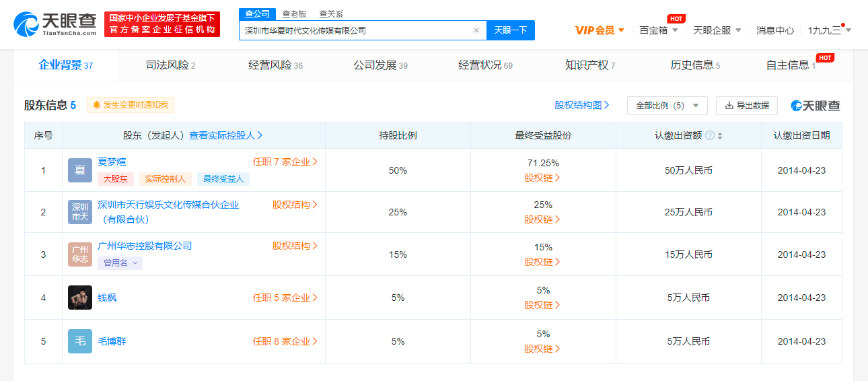Select the 查关系 search mode
This screenshot has width=868, height=381.
pos(331,13)
